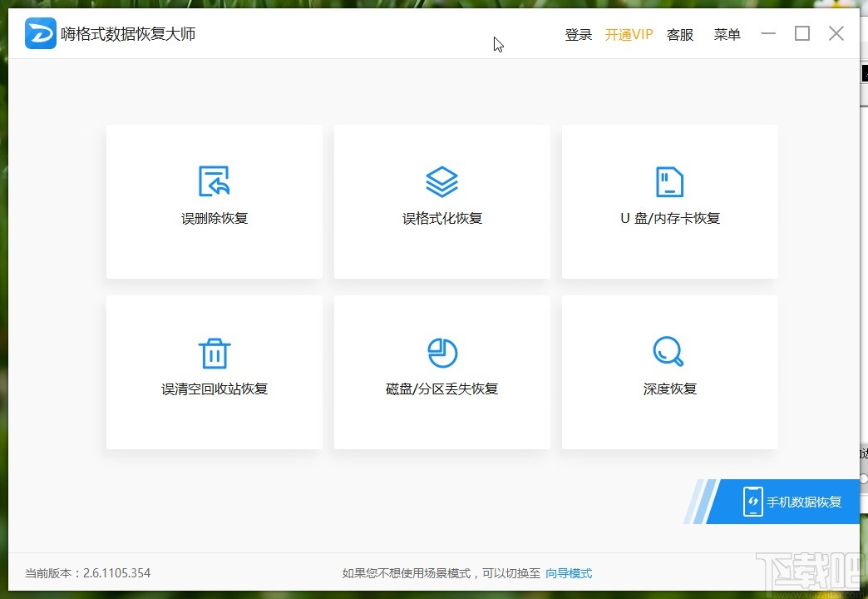
Task: Switch to 向导模式 via the link
Action: tap(569, 573)
